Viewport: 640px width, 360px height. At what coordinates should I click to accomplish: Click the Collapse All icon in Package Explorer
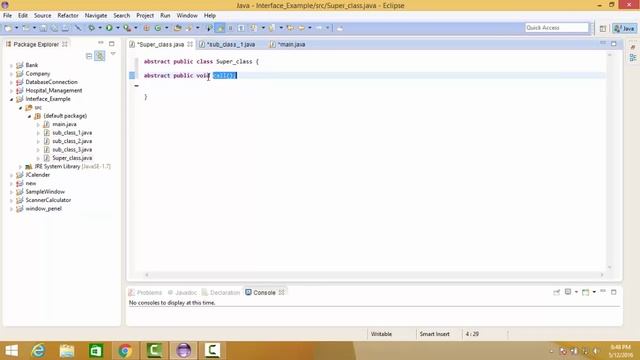tap(89, 56)
